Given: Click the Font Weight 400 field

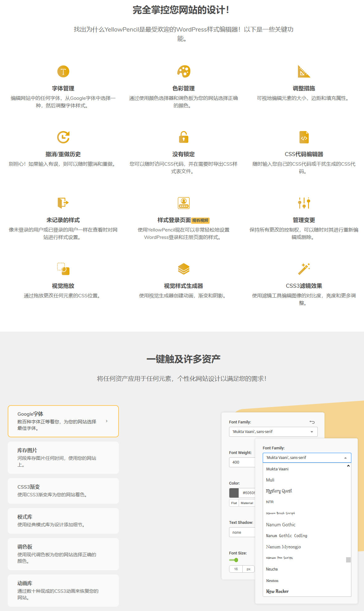Looking at the screenshot, I should tap(242, 462).
